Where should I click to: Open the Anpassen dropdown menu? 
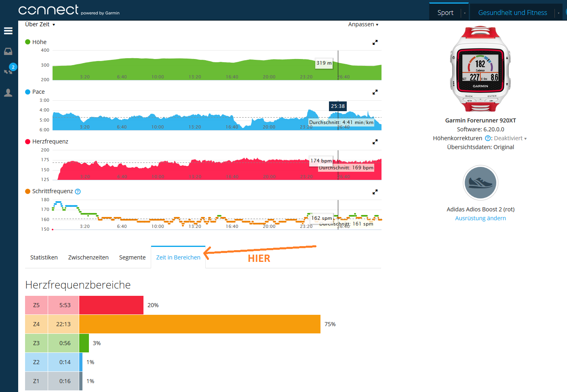(363, 24)
